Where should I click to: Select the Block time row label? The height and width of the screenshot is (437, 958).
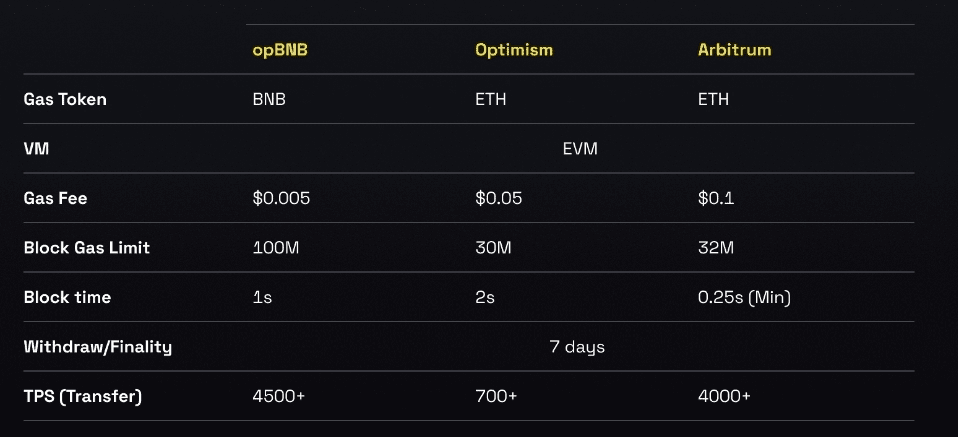click(67, 297)
